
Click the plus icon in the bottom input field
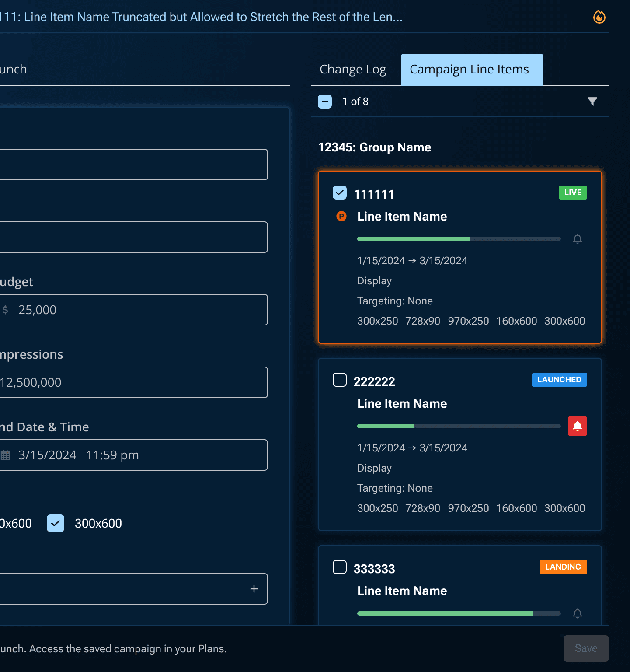tap(254, 589)
